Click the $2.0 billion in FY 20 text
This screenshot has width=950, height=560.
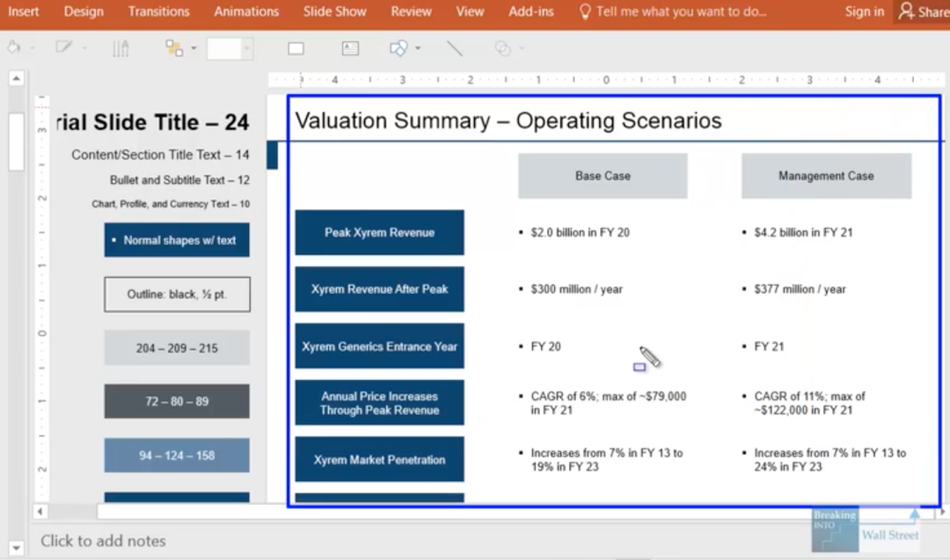point(581,232)
